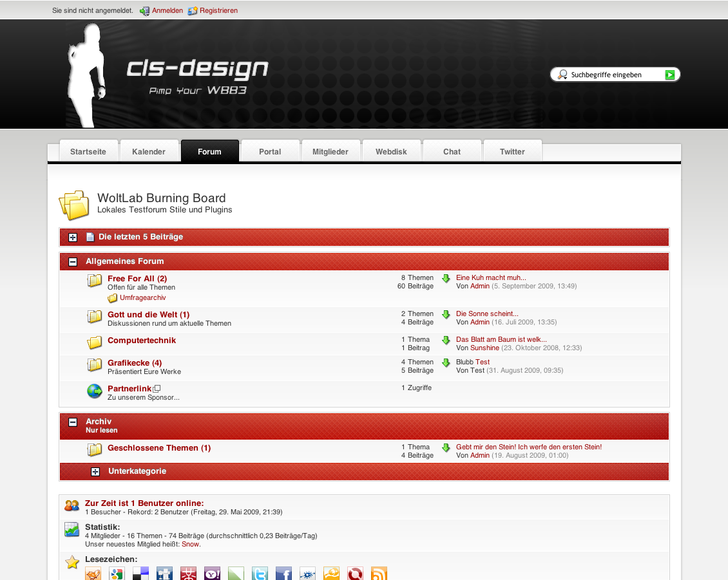
Task: Click the Anmelden login link
Action: [x=167, y=11]
